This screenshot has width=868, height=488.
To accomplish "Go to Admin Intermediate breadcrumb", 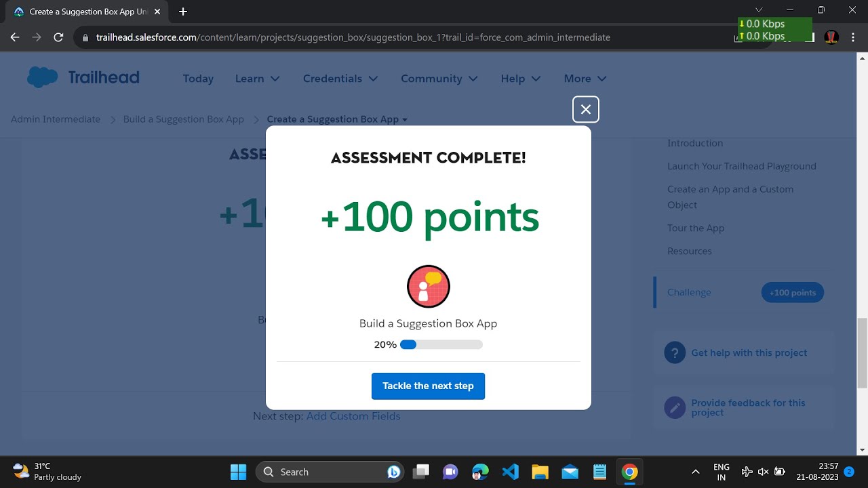I will coord(56,119).
